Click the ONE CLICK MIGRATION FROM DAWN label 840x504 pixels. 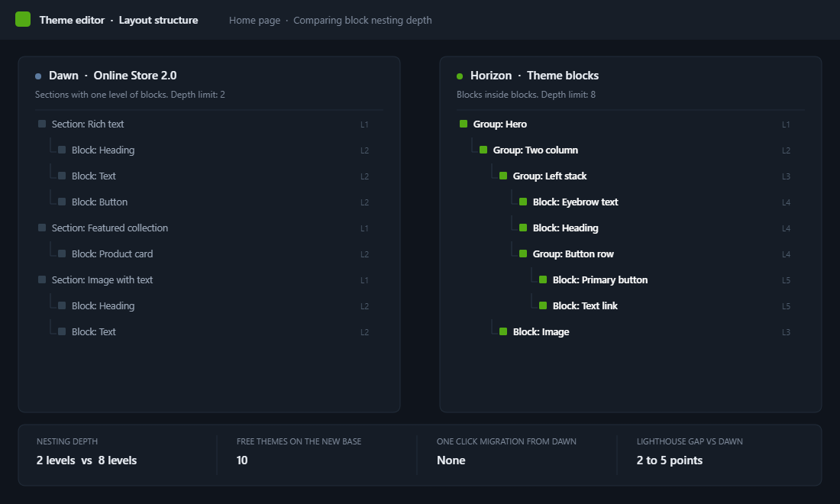(x=506, y=441)
